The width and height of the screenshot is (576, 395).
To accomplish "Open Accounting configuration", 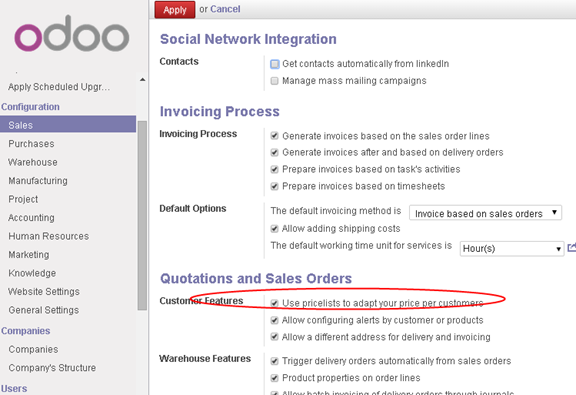I will [31, 218].
